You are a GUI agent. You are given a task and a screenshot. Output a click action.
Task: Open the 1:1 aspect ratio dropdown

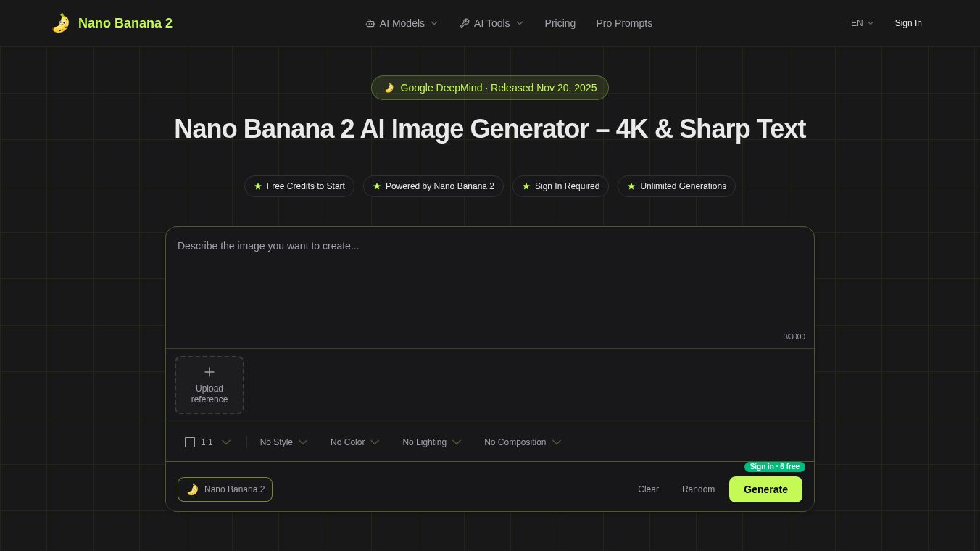[x=208, y=442]
